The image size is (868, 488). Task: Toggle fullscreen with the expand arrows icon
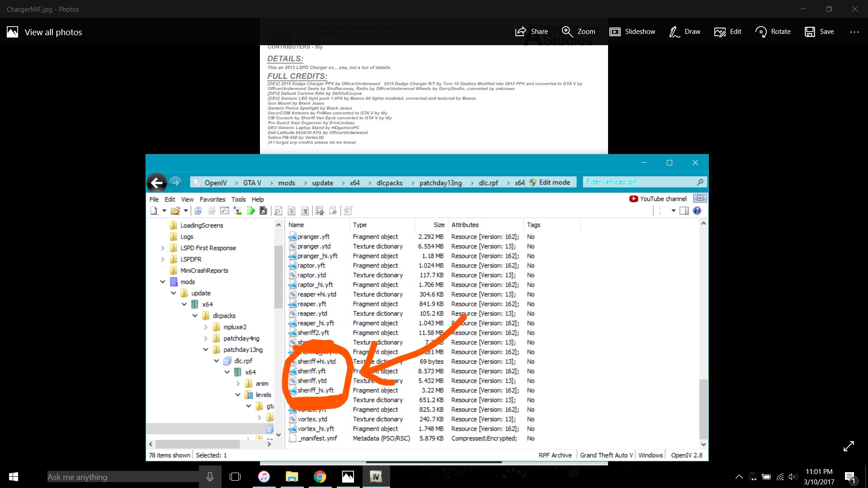click(849, 446)
